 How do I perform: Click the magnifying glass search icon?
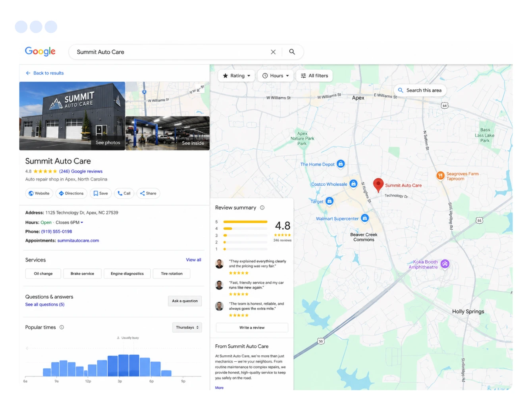pos(292,52)
